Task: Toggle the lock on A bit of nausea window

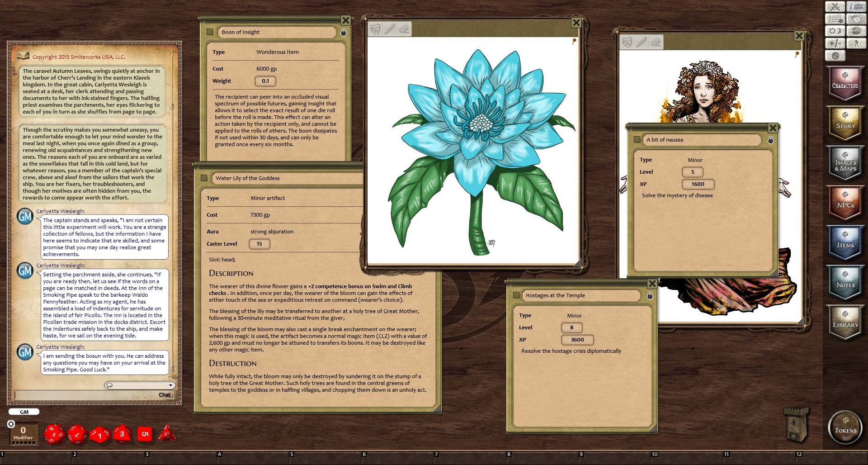Action: point(772,140)
